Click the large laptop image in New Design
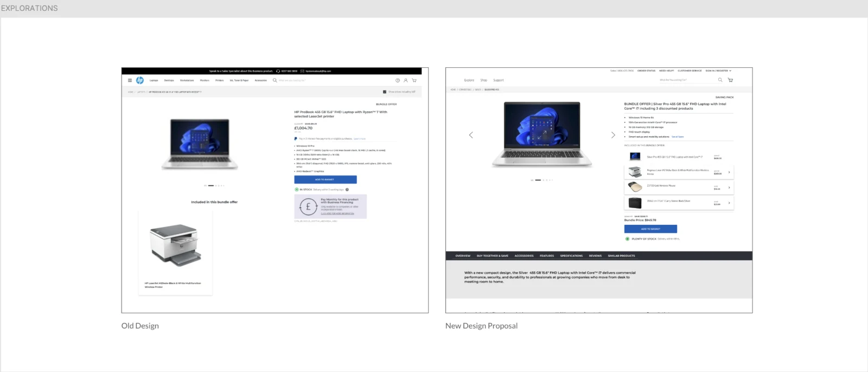 point(542,134)
